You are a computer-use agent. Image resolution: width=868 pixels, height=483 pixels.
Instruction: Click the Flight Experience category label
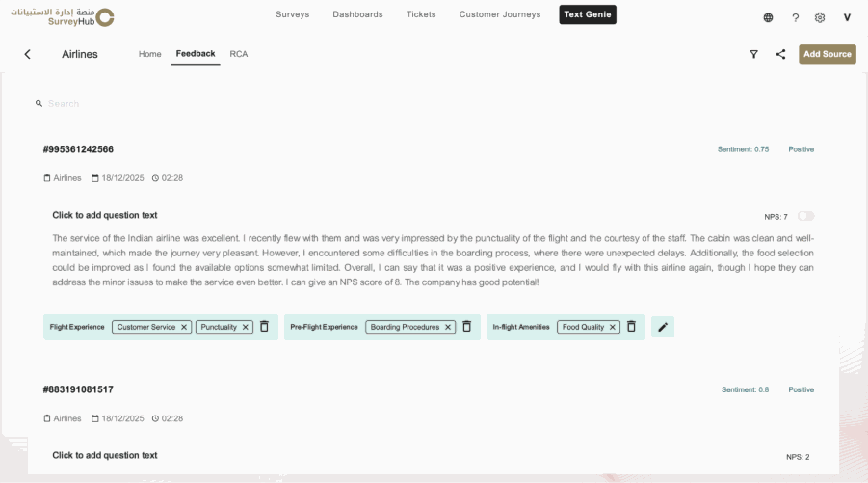click(x=77, y=327)
